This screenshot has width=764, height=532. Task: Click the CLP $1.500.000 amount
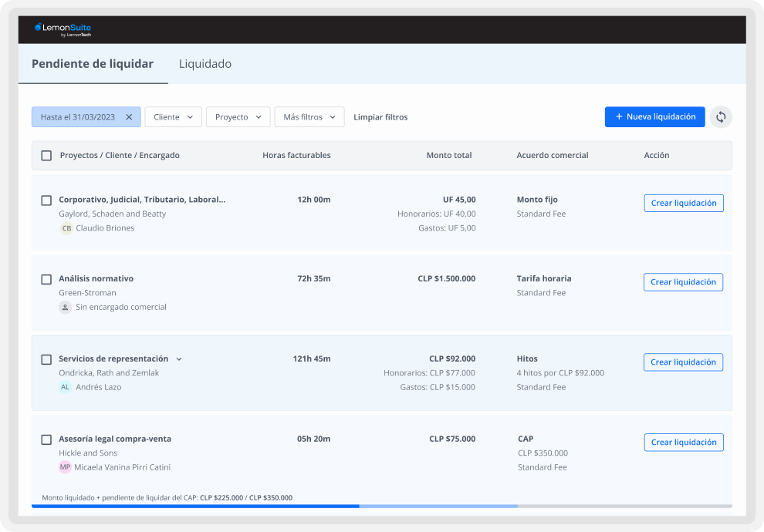point(446,278)
